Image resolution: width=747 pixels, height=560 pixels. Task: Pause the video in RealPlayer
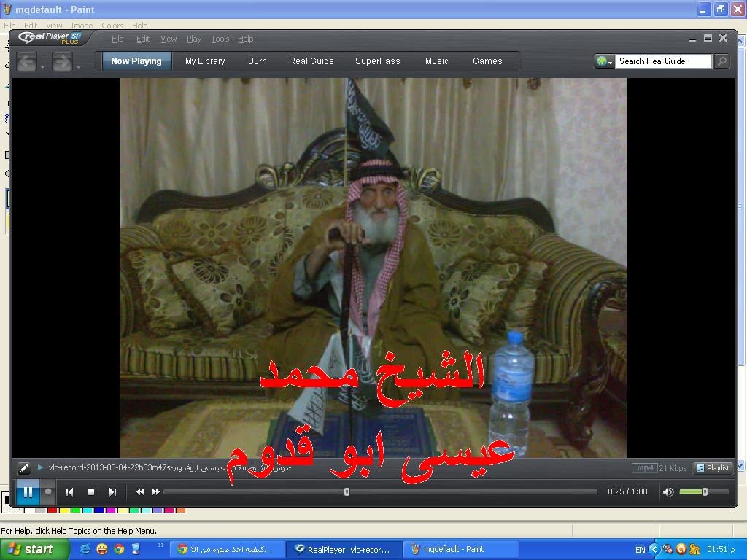pyautogui.click(x=27, y=491)
